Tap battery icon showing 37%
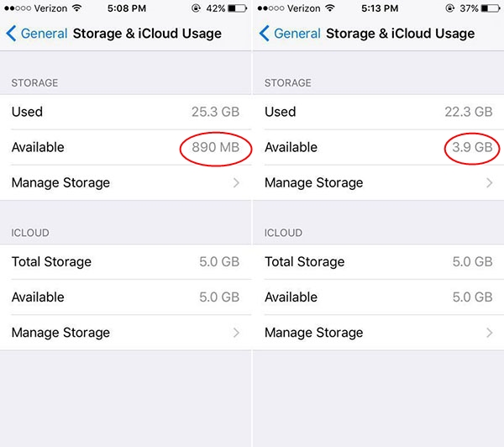The width and height of the screenshot is (504, 447). 491,8
